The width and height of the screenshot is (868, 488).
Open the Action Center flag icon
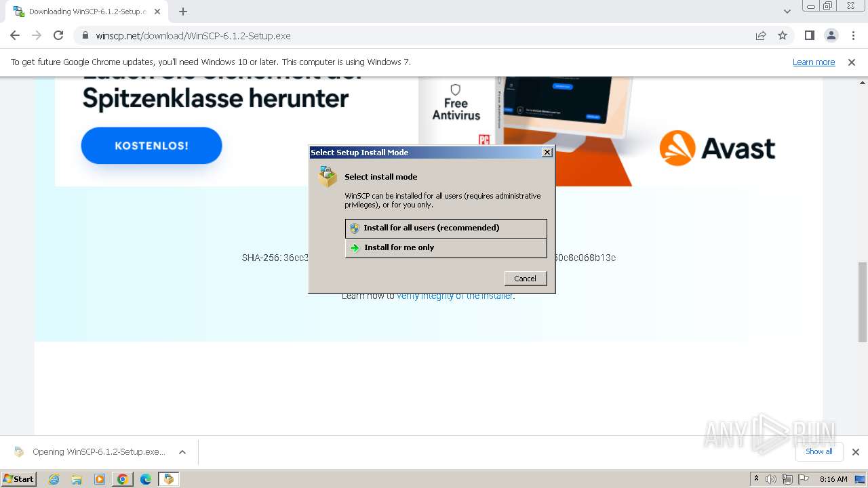pos(804,479)
